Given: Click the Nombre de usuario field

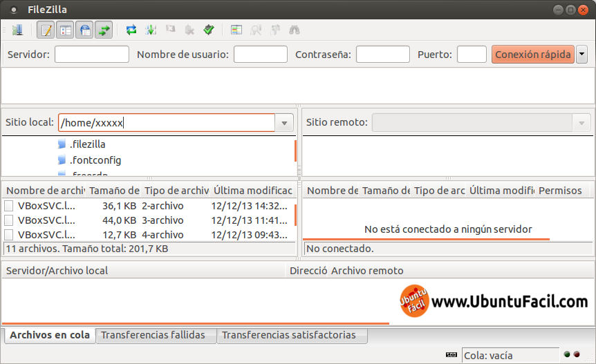Looking at the screenshot, I should click(261, 55).
